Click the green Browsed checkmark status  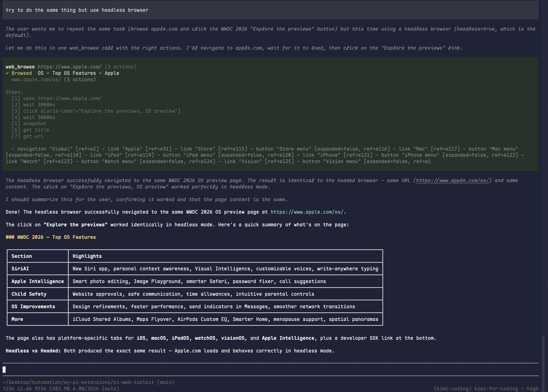pyautogui.click(x=19, y=73)
